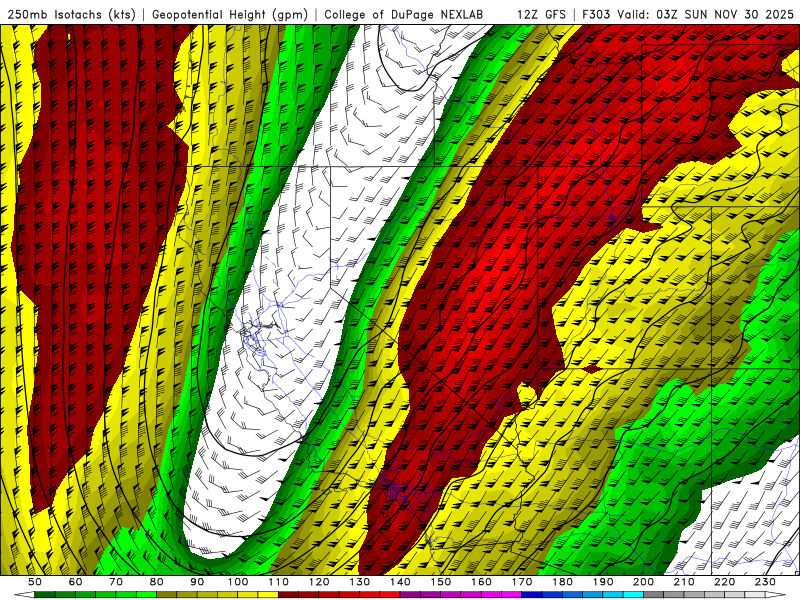Click the 100 label on the color scale

(237, 582)
